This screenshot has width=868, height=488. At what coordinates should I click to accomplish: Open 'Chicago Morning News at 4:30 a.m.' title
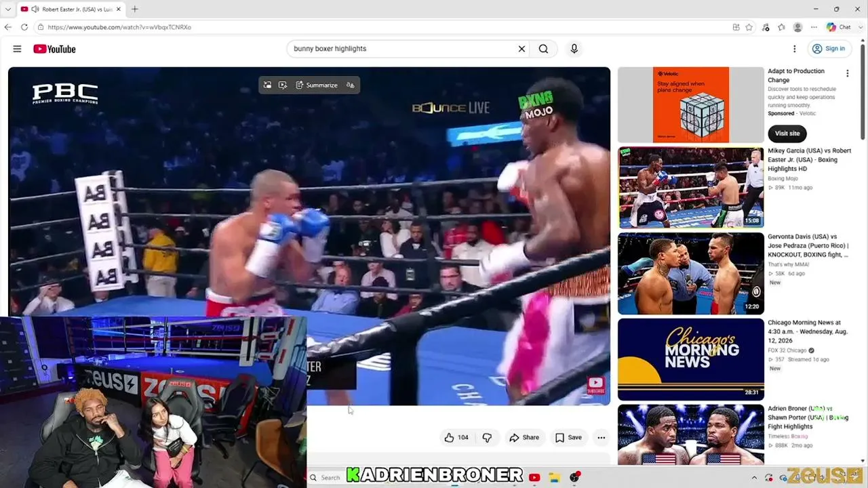tap(808, 331)
